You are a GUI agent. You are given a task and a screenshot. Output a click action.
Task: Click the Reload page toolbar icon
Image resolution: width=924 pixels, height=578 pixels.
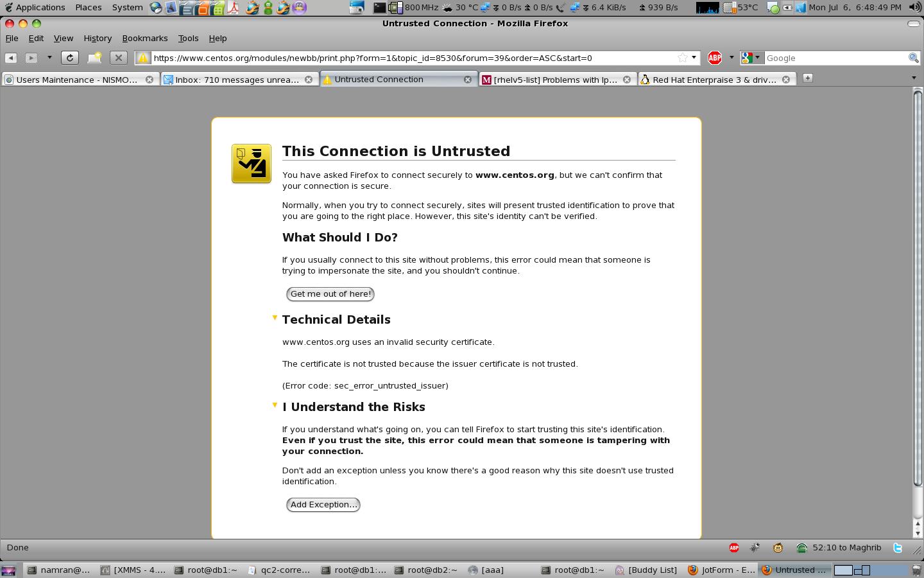point(70,58)
